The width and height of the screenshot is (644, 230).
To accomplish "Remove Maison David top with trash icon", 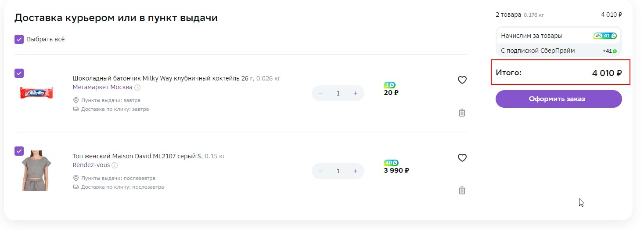I will [462, 190].
